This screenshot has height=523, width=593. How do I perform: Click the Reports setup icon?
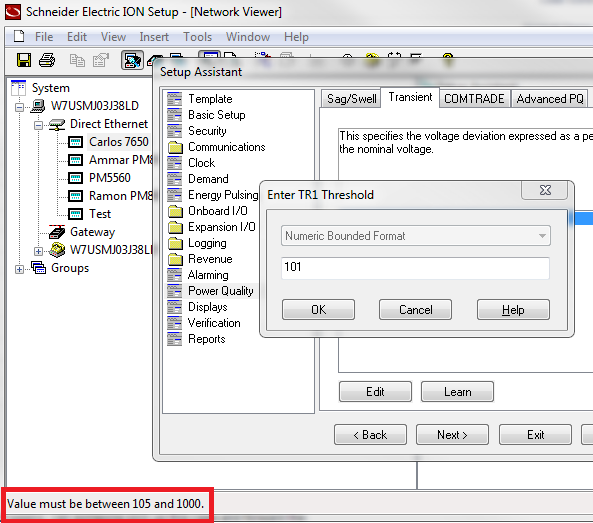174,339
